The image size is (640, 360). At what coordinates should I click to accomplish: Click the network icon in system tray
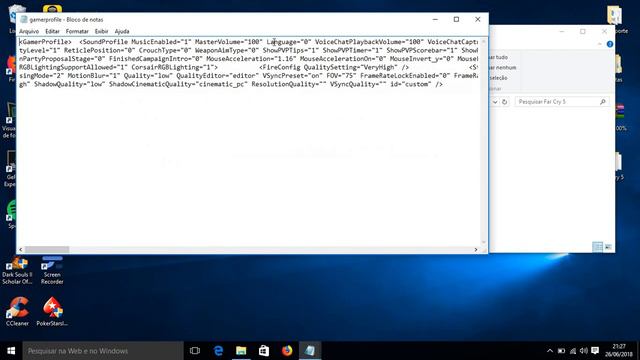573,351
